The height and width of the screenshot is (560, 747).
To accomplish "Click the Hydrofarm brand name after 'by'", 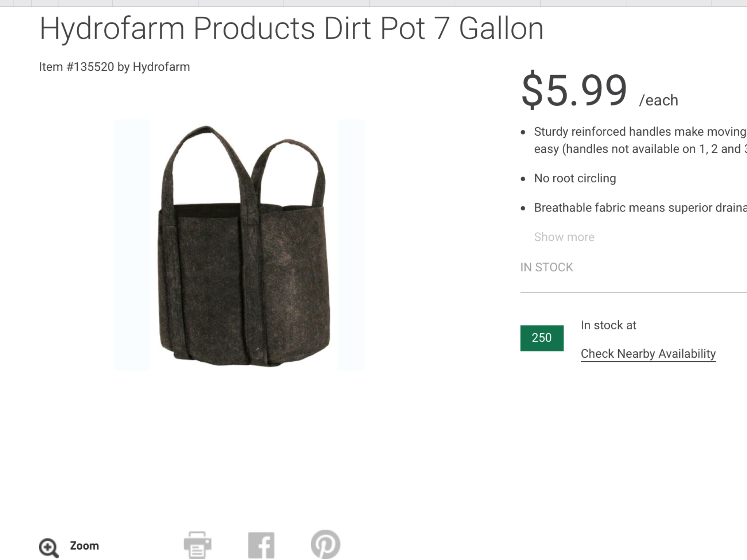I will point(161,67).
